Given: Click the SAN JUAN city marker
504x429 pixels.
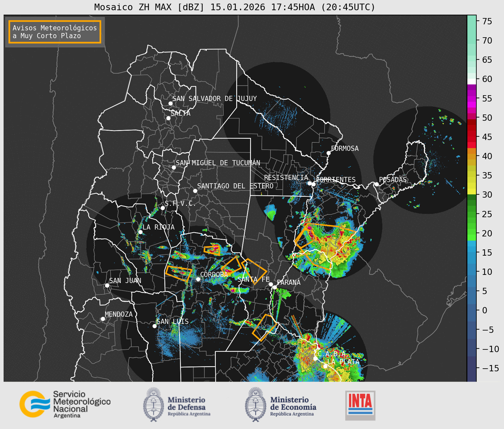Looking at the screenshot, I should [107, 285].
